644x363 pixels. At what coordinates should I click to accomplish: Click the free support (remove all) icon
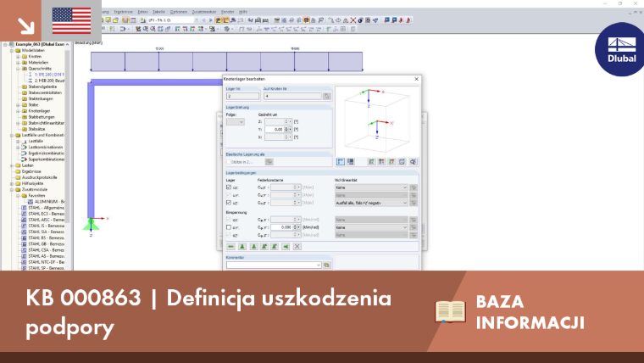[x=297, y=246]
